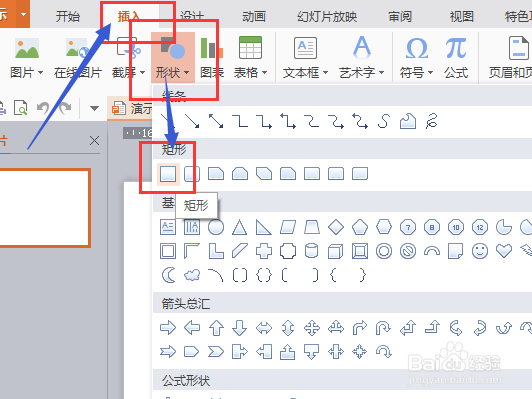Screen dimensions: 532x399
Task: Insert the decagon shape labeled 10
Action: [456, 227]
